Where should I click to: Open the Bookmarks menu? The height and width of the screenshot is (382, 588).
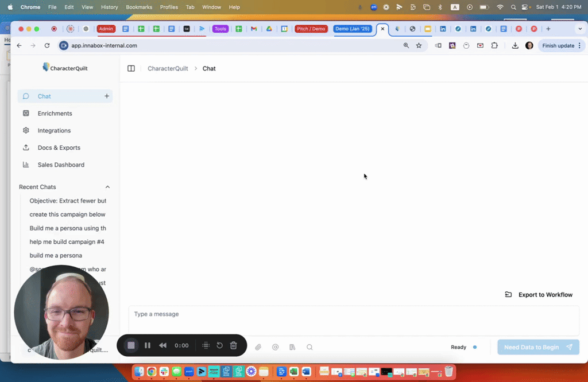pos(139,7)
